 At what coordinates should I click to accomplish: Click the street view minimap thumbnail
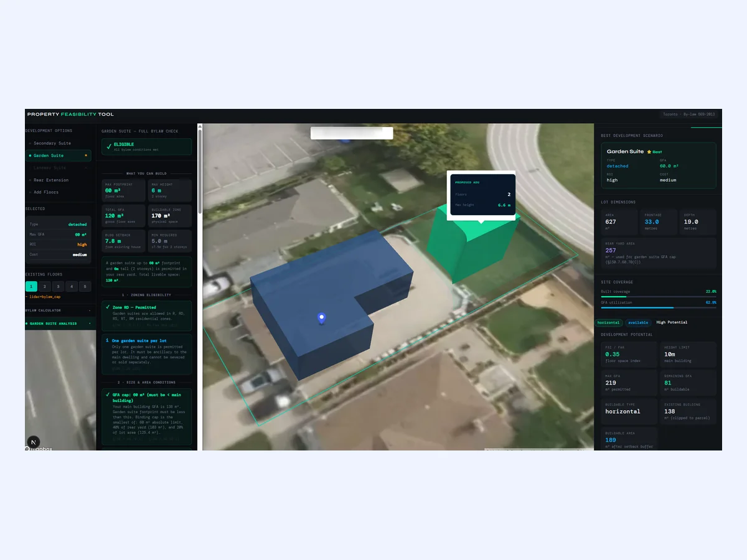coord(61,390)
